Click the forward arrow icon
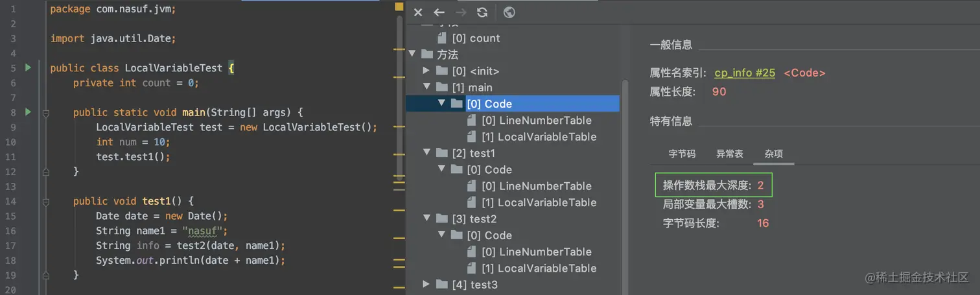The width and height of the screenshot is (980, 295). point(461,12)
